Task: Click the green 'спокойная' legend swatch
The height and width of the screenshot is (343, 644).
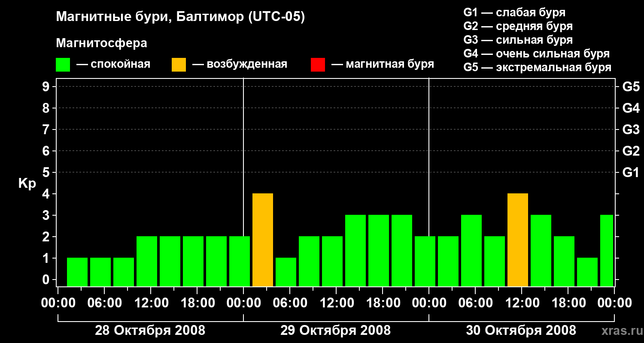Action: [x=63, y=65]
